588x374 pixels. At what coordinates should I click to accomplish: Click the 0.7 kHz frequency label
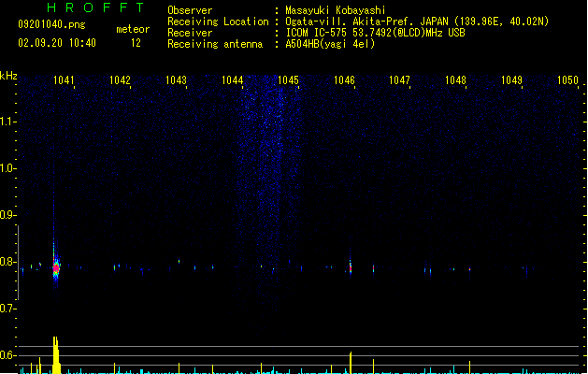pos(7,309)
